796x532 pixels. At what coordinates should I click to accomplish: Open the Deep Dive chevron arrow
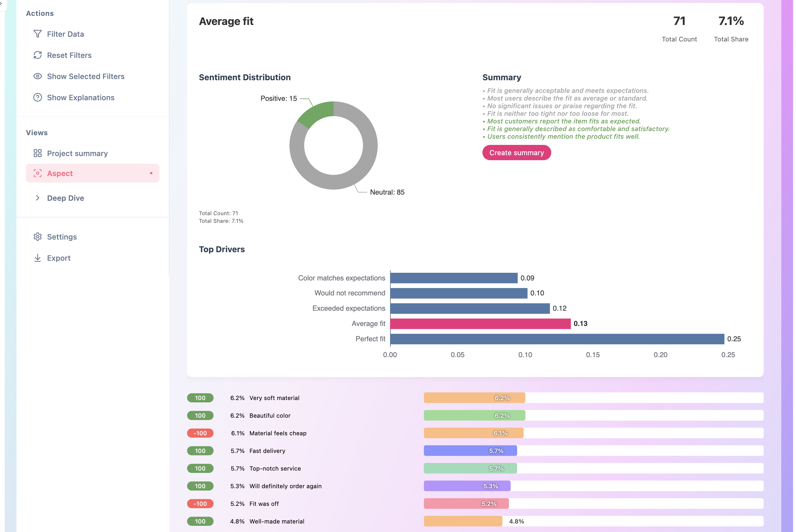38,198
